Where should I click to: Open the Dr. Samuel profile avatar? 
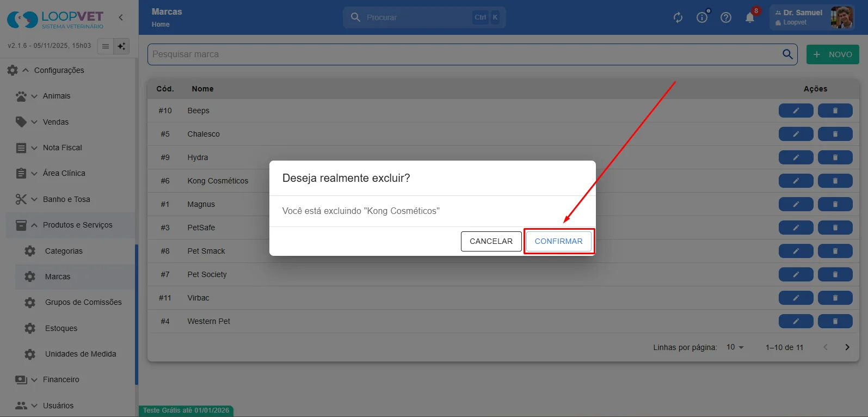(842, 17)
